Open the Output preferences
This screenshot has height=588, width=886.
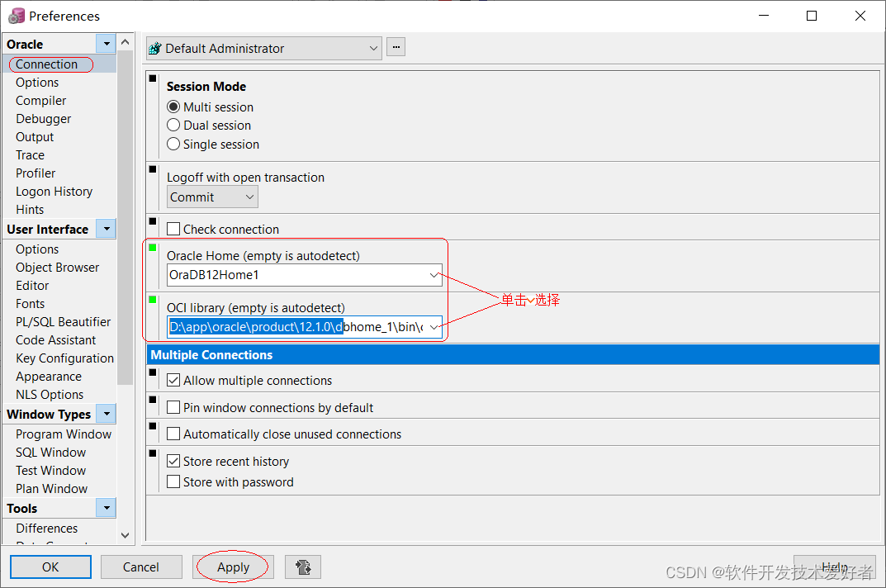35,137
